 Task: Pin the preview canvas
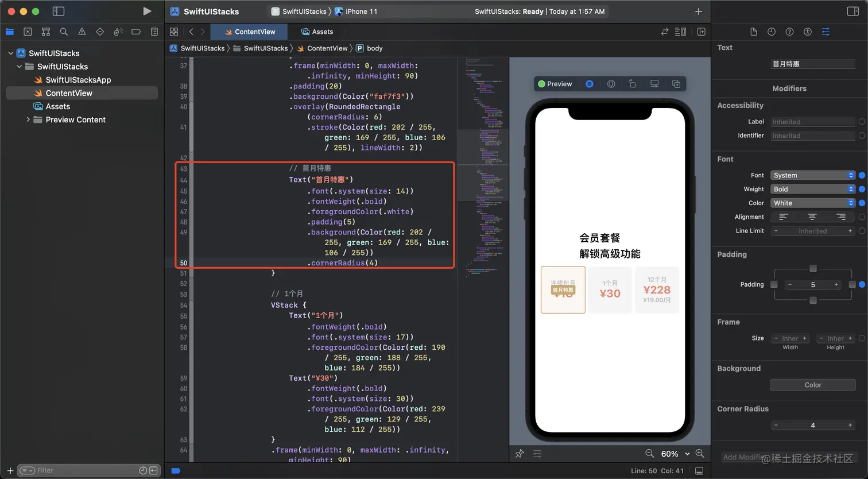tap(520, 454)
